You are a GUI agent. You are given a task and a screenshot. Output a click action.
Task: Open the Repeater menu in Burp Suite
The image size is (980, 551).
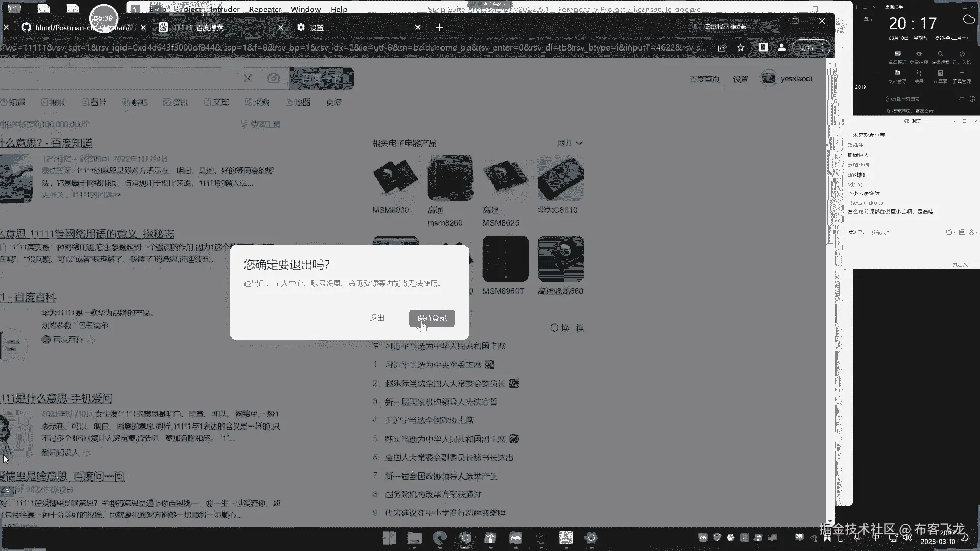(265, 9)
